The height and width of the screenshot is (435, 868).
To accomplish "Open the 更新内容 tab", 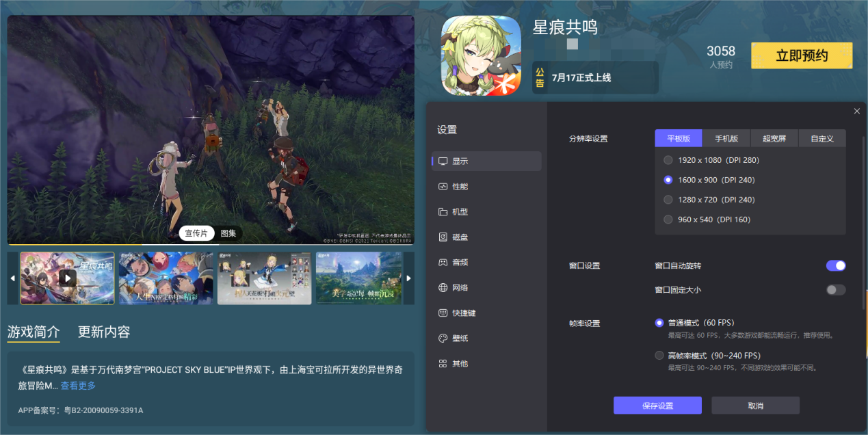I will pyautogui.click(x=104, y=332).
